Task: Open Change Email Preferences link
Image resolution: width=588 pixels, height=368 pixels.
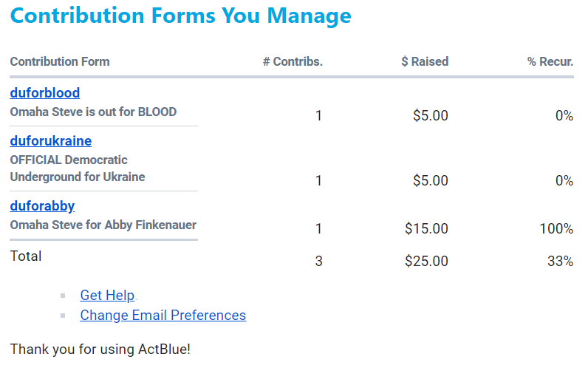Action: 163,316
